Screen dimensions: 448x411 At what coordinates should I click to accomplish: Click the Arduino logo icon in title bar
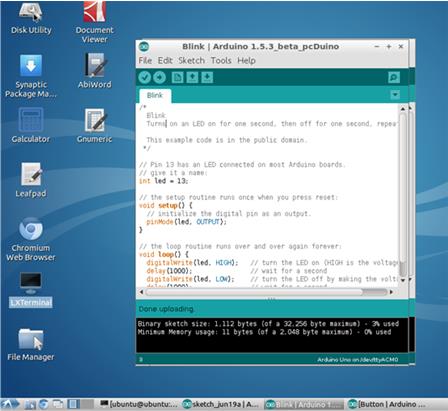point(144,47)
